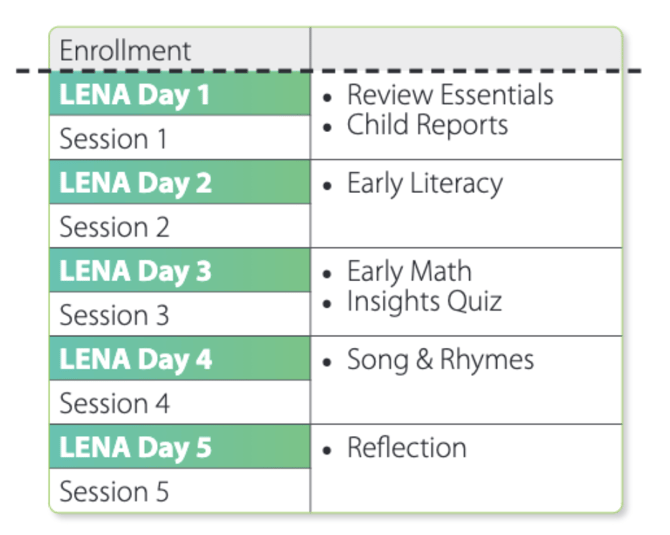
Task: Open the Child Reports item
Action: (x=427, y=125)
